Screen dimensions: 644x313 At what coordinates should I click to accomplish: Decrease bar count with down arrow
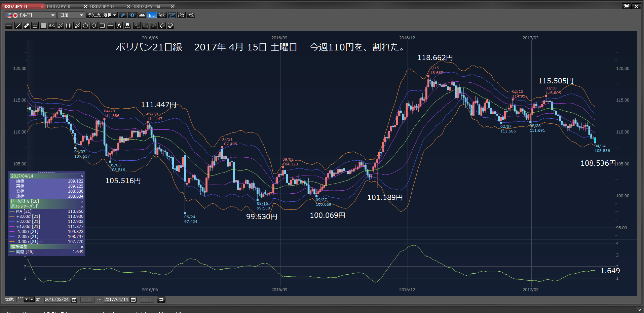[27, 300]
